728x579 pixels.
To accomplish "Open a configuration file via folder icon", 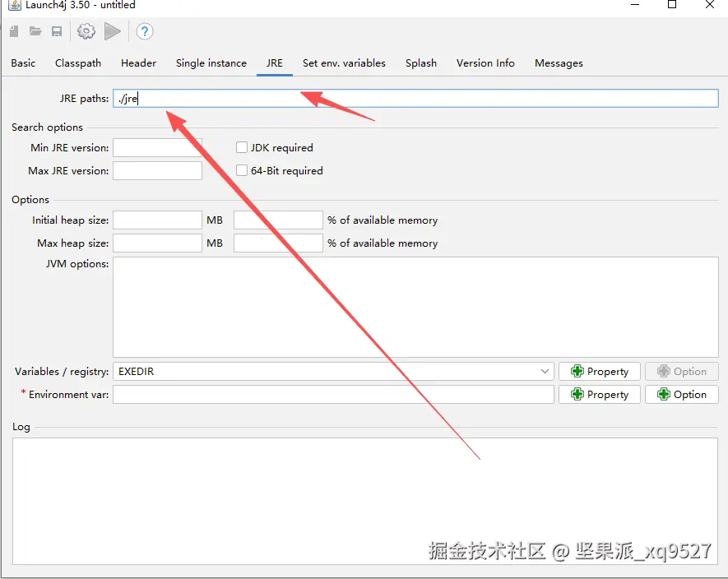I will tap(35, 31).
